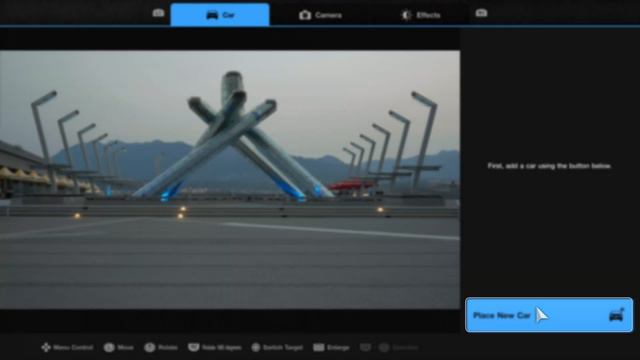Click the L1 shoulder icon left of Car tab
This screenshot has height=360, width=640.
(158, 13)
